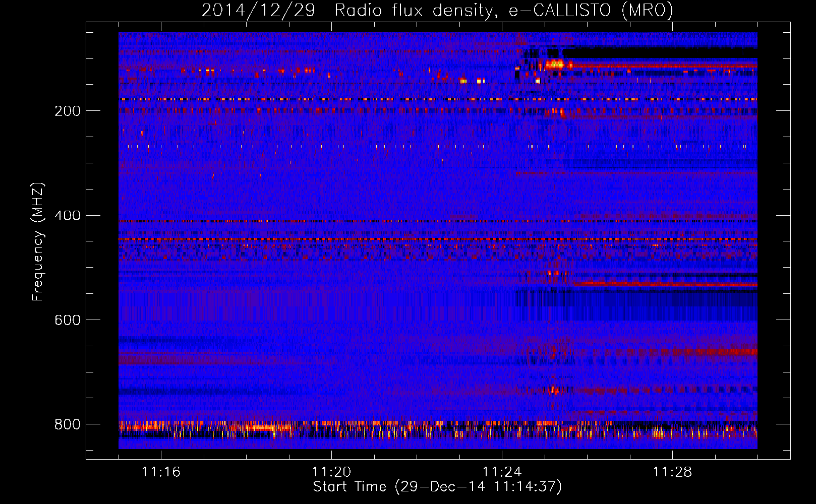Click the 800 frequency tick label
816x504 pixels.
[x=68, y=424]
